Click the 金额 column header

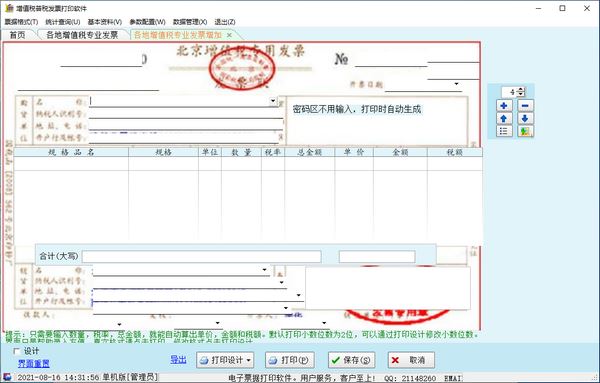[x=400, y=152]
